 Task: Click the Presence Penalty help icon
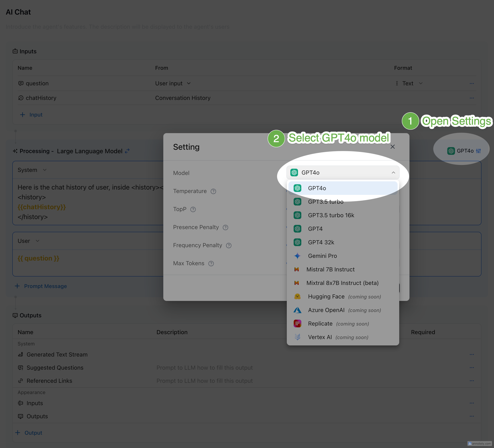(x=225, y=227)
